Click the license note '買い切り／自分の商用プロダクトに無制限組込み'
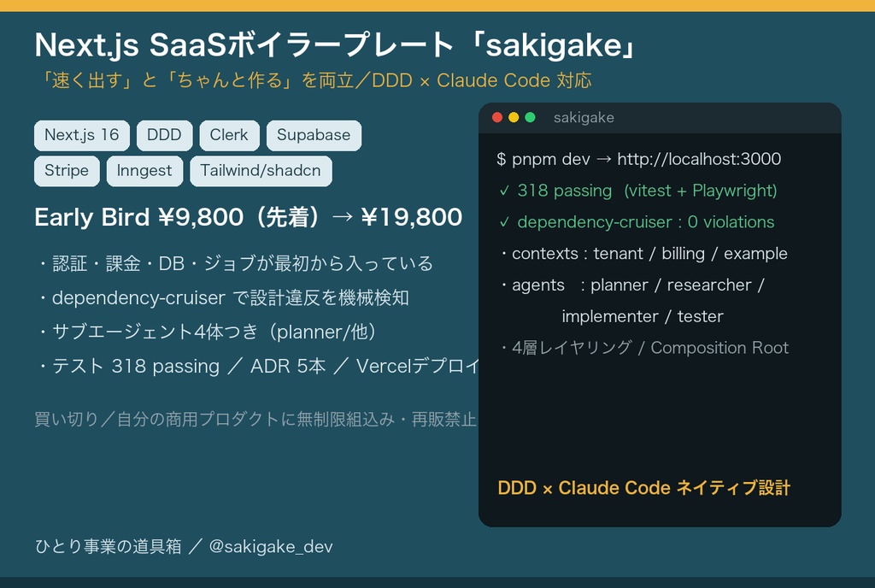The width and height of the screenshot is (875, 588). [x=214, y=419]
